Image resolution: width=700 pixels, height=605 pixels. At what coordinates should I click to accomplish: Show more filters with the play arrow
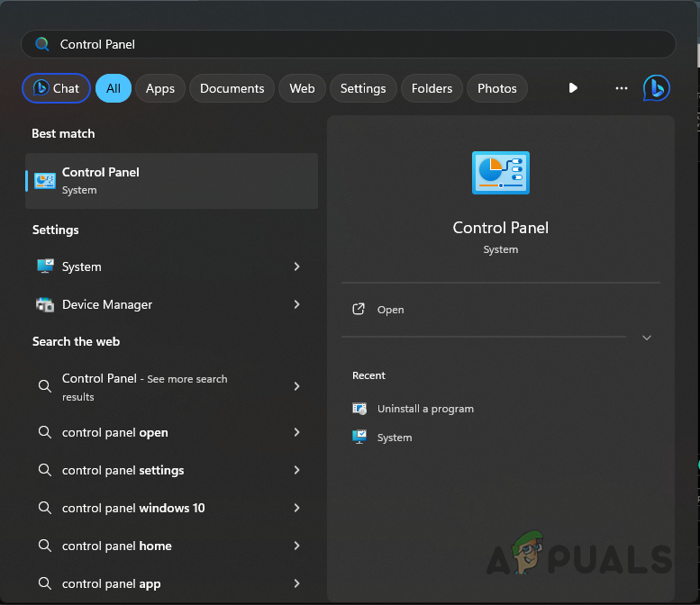click(x=573, y=88)
